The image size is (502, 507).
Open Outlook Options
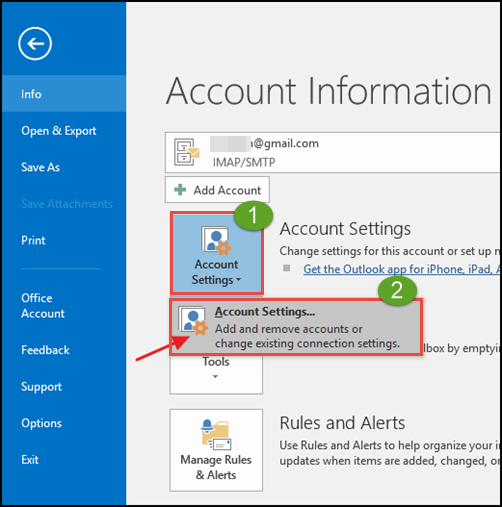click(x=41, y=423)
